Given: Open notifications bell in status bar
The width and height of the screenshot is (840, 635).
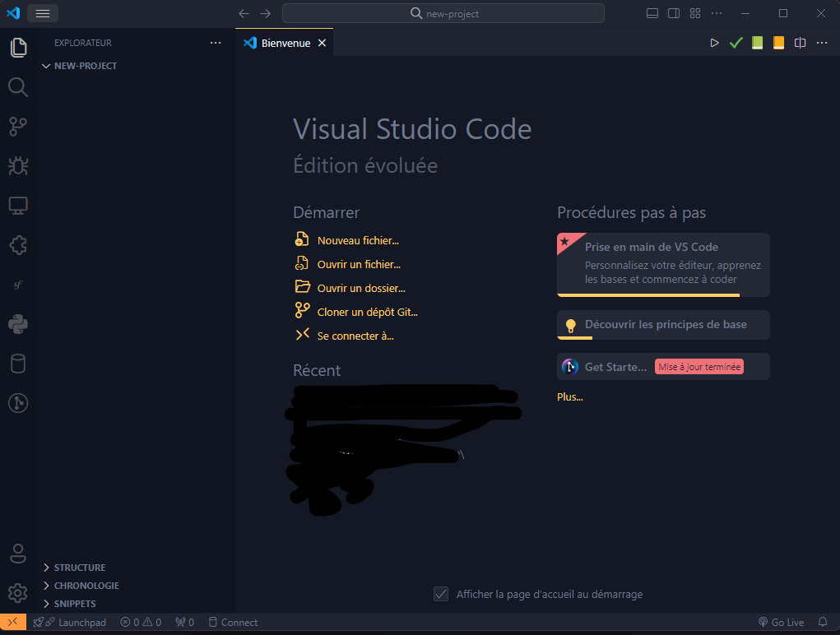Looking at the screenshot, I should (x=823, y=622).
